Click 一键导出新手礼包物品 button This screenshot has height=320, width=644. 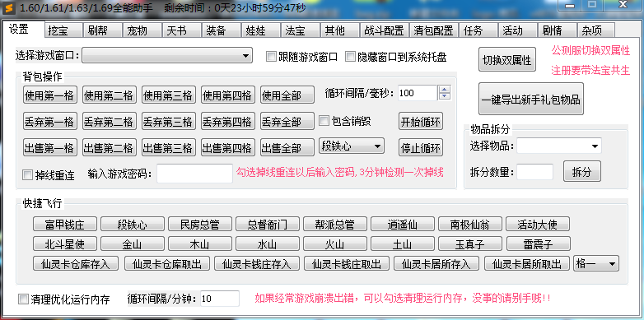pyautogui.click(x=531, y=99)
